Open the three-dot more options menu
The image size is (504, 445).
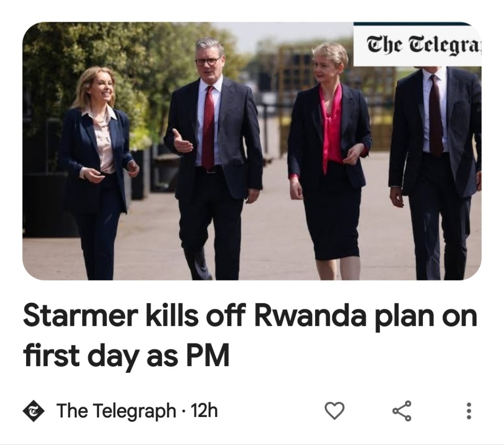point(469,410)
